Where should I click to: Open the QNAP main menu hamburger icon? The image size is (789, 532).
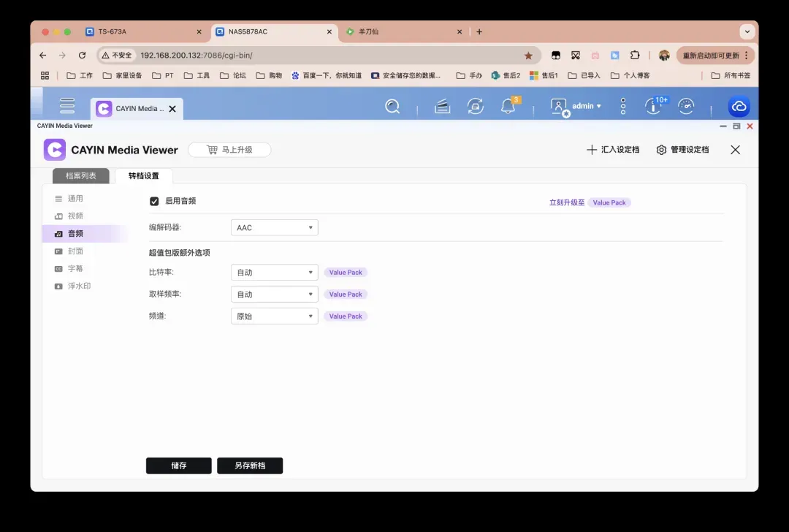[x=67, y=106]
